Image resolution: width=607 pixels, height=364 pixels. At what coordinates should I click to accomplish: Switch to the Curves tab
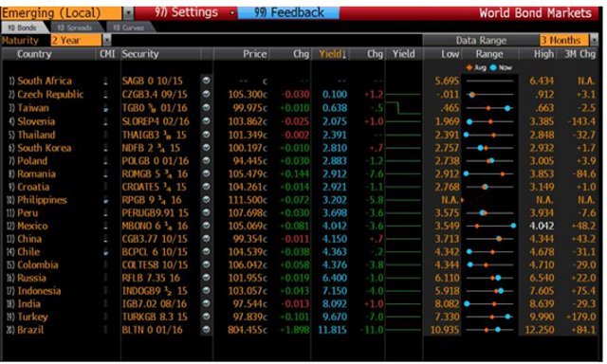(x=129, y=27)
